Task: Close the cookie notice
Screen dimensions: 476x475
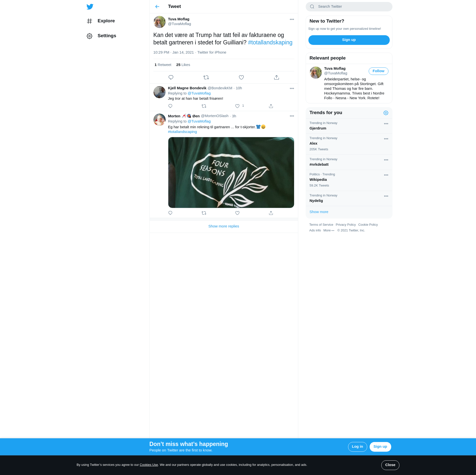Action: pyautogui.click(x=390, y=465)
